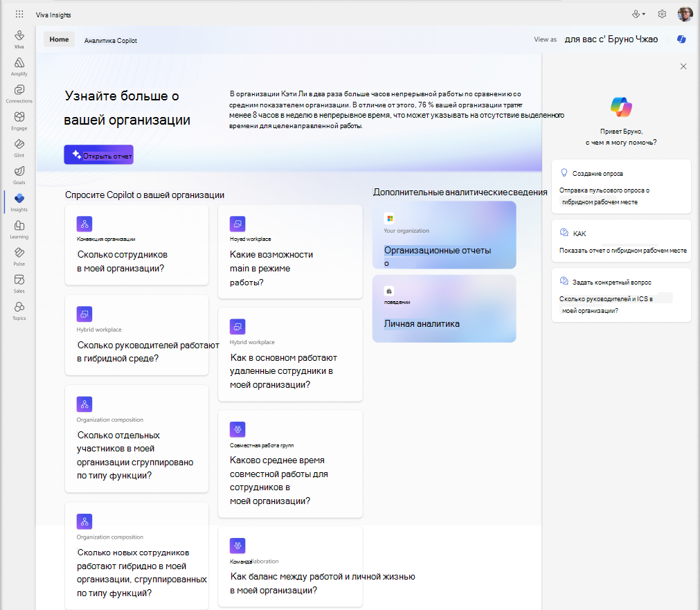Open the Организационные отчеты tile
Image resolution: width=700 pixels, height=610 pixels.
click(445, 235)
